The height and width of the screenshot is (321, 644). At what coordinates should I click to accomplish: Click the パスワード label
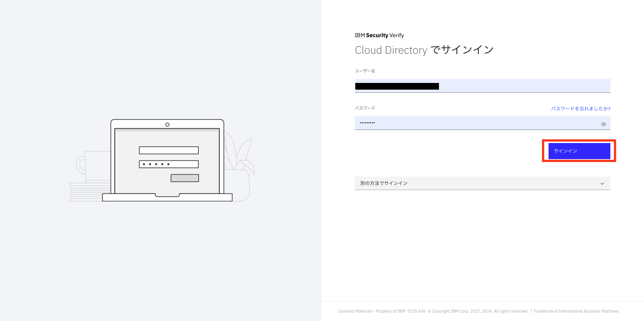pyautogui.click(x=365, y=108)
